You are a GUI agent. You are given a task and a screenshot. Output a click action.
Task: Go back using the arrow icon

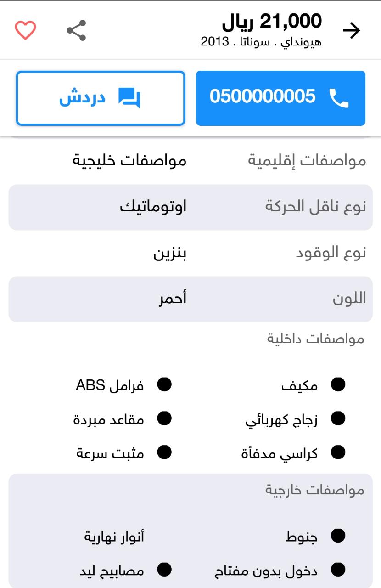[352, 31]
